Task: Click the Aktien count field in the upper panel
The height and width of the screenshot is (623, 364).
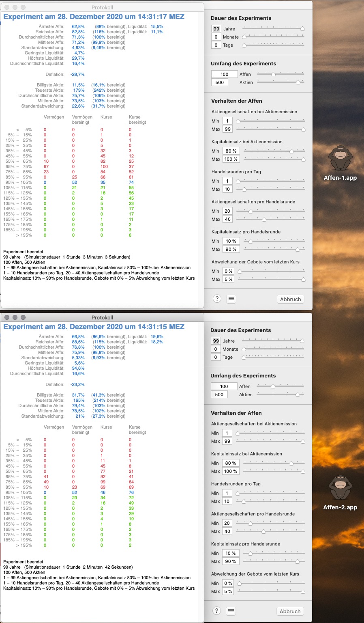Action: point(220,82)
